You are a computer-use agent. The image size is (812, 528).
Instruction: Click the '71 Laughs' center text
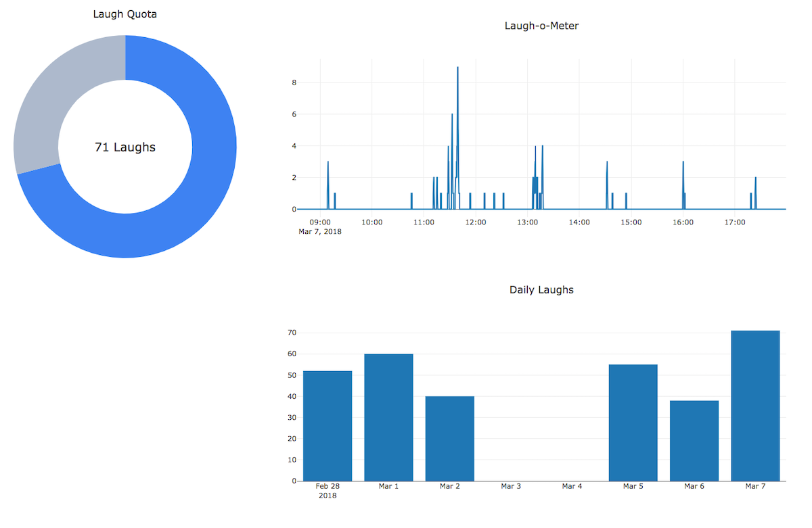pyautogui.click(x=125, y=147)
